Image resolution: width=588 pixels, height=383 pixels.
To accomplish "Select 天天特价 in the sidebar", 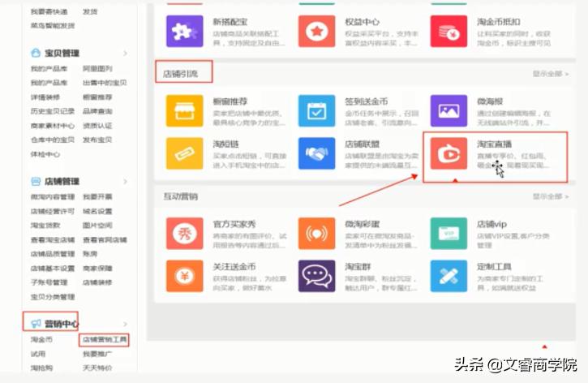I will [x=97, y=368].
